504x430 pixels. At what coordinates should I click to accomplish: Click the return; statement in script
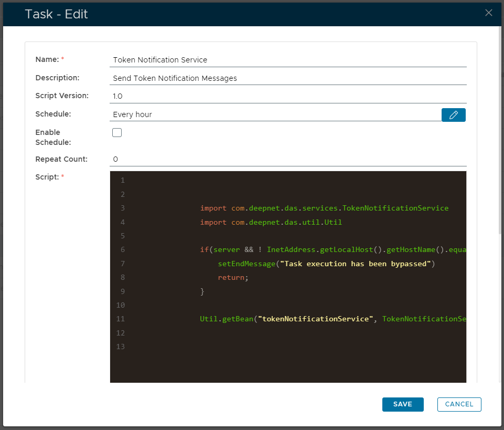point(232,277)
